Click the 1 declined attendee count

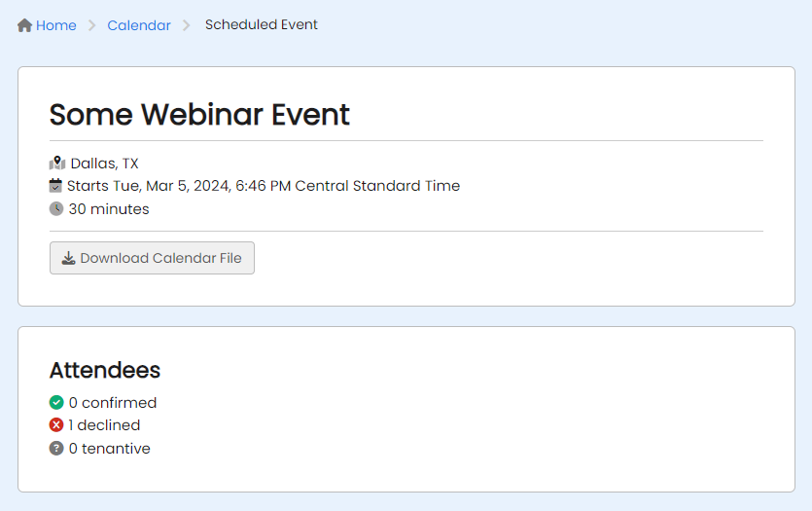(104, 424)
